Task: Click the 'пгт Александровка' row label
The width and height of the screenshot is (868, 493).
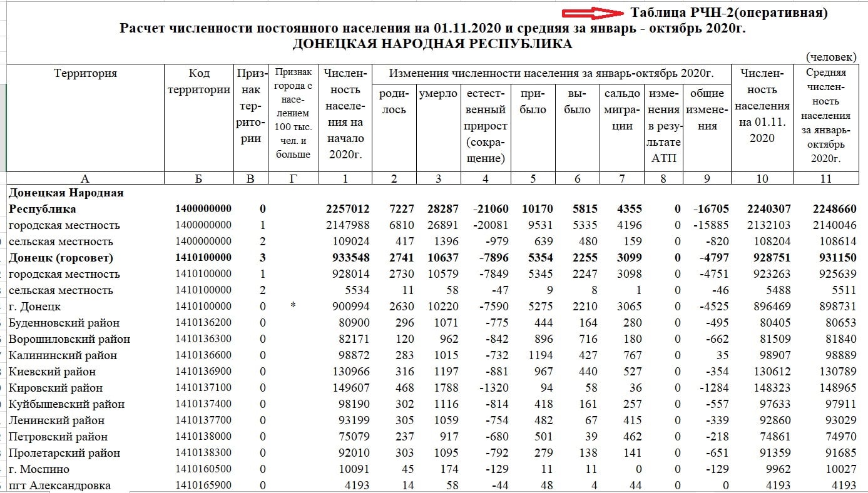Action: coord(59,485)
